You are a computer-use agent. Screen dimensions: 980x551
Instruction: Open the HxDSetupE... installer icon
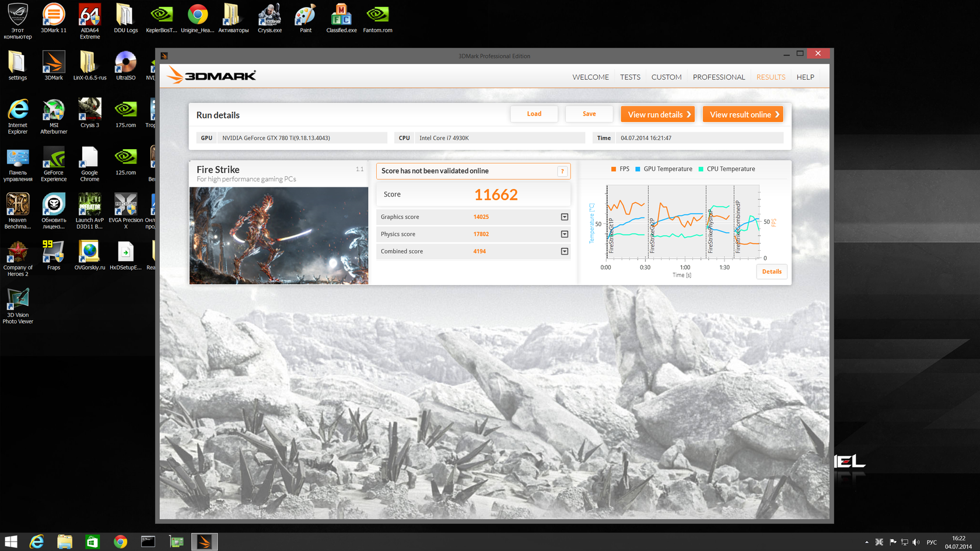pos(125,255)
